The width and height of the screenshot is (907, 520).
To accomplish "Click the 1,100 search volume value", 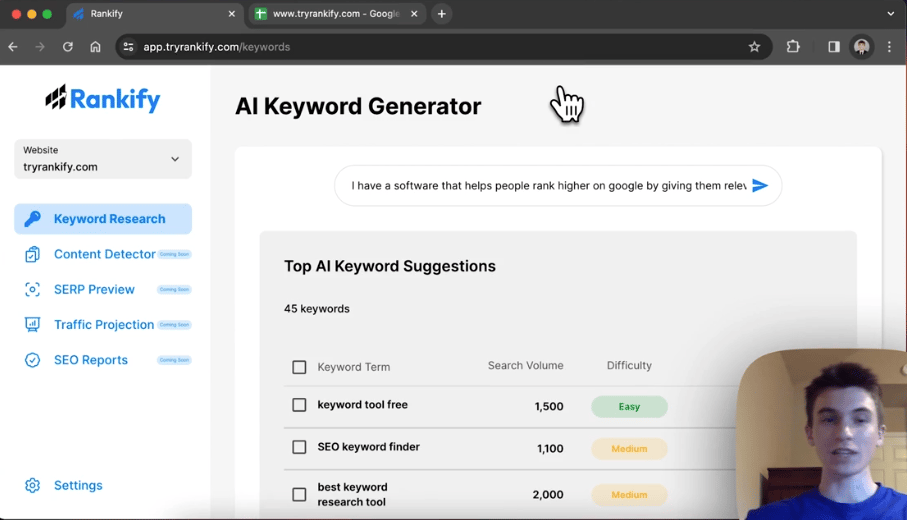I will tap(550, 448).
